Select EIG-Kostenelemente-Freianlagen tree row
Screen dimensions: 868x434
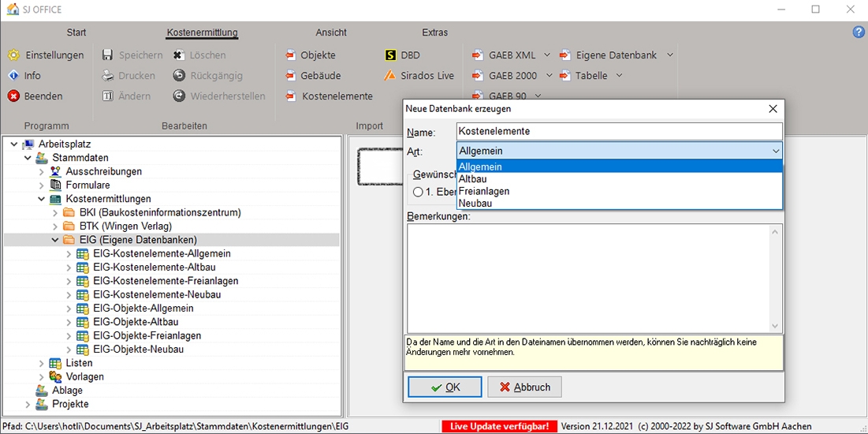point(166,280)
